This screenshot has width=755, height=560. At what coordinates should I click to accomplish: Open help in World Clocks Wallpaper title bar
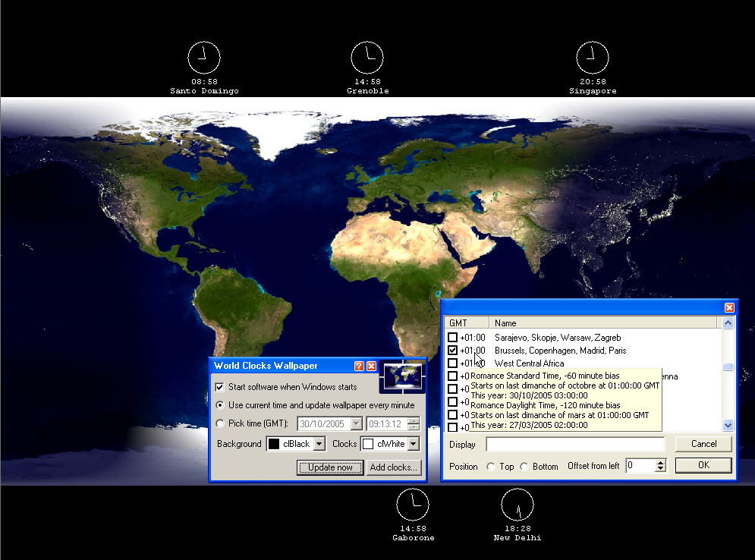[359, 366]
